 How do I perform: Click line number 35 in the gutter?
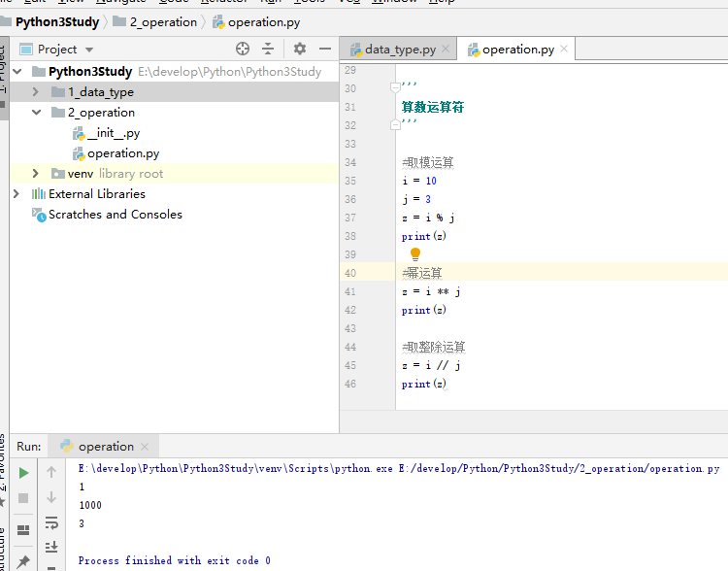(350, 181)
